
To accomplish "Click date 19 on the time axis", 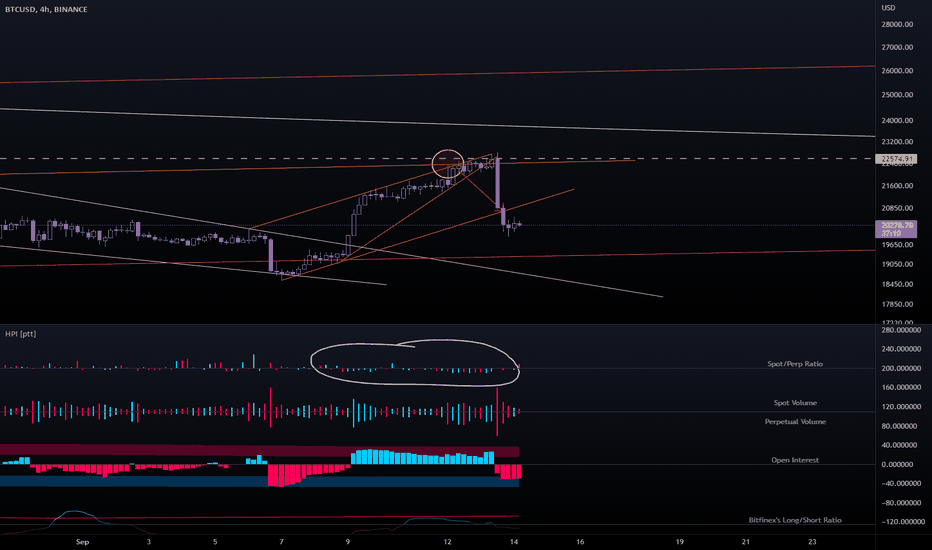I will (x=679, y=542).
